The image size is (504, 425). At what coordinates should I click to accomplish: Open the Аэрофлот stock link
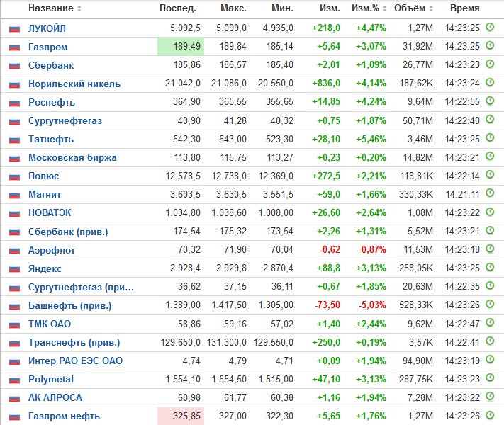[52, 250]
